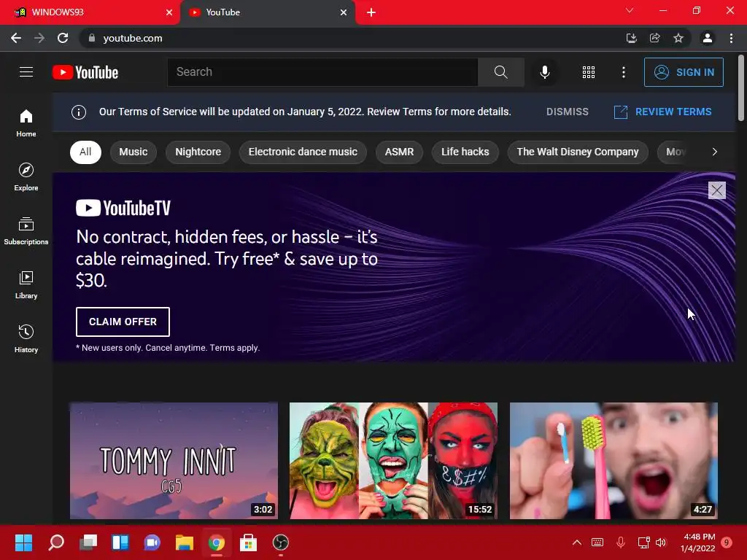
Task: Dismiss the Terms of Service notice
Action: point(568,112)
